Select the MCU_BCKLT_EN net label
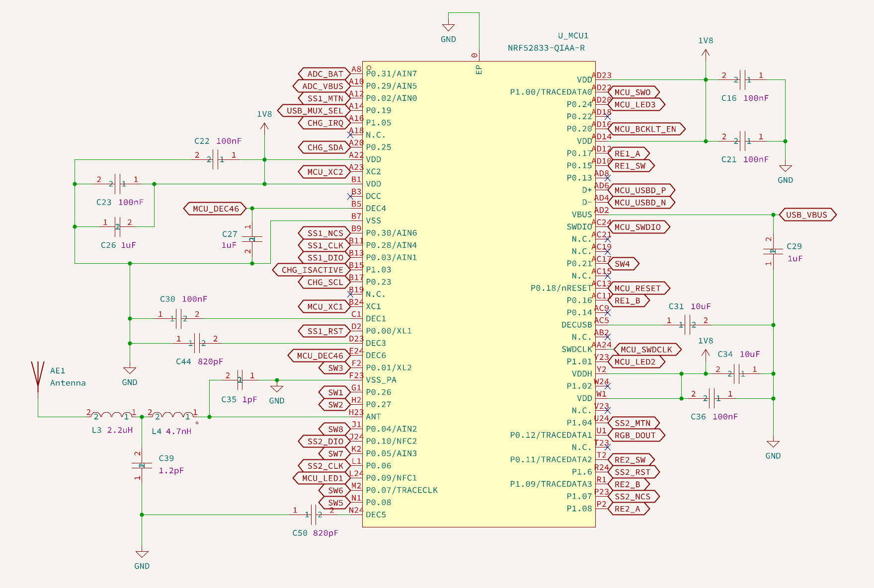The image size is (874, 588). click(646, 129)
